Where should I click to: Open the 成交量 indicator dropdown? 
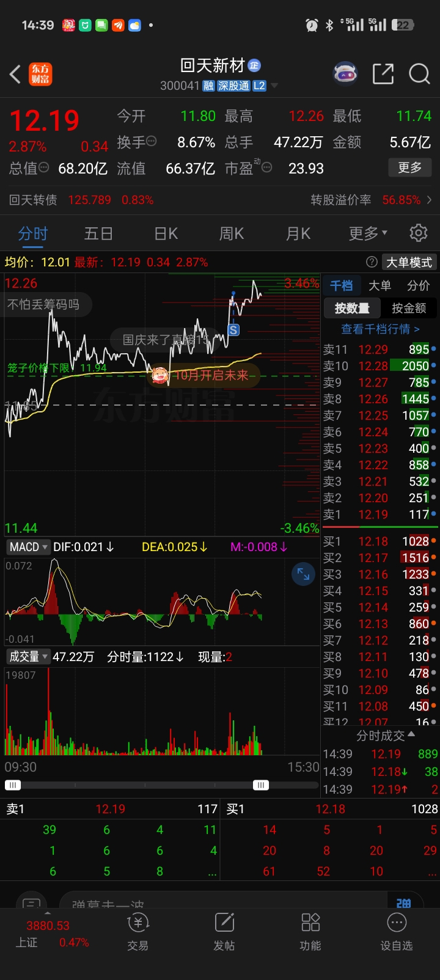pos(28,657)
